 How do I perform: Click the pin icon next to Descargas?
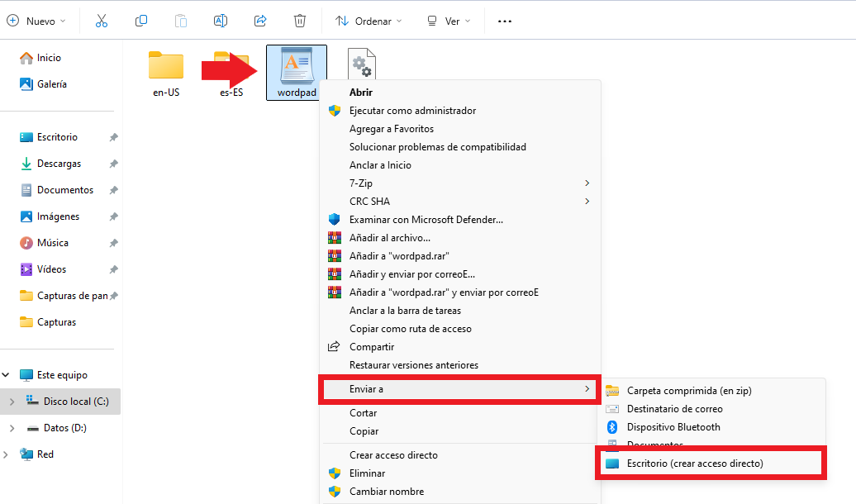point(113,164)
